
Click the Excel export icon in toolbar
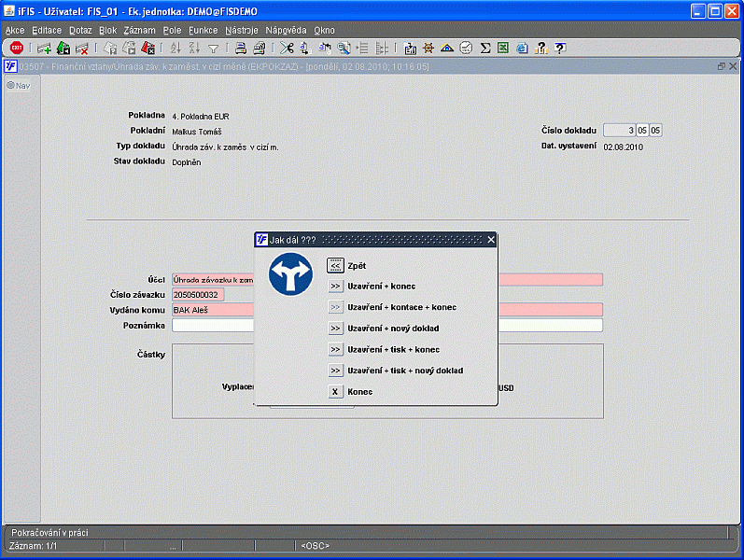503,48
